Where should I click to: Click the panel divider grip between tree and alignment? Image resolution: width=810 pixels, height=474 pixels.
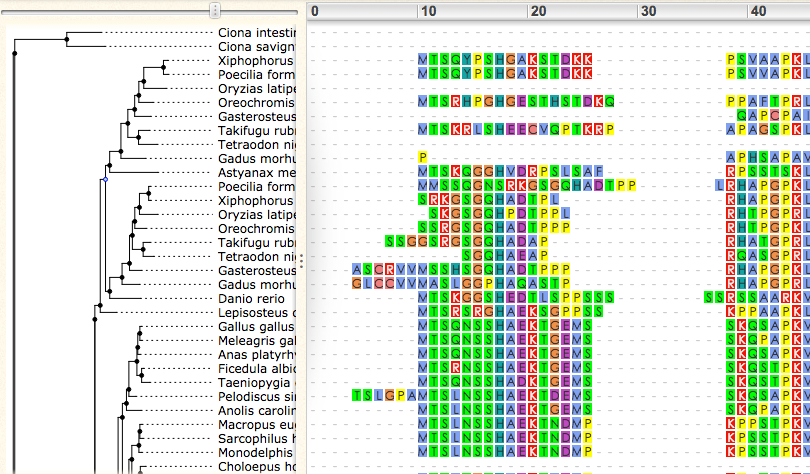[x=301, y=261]
